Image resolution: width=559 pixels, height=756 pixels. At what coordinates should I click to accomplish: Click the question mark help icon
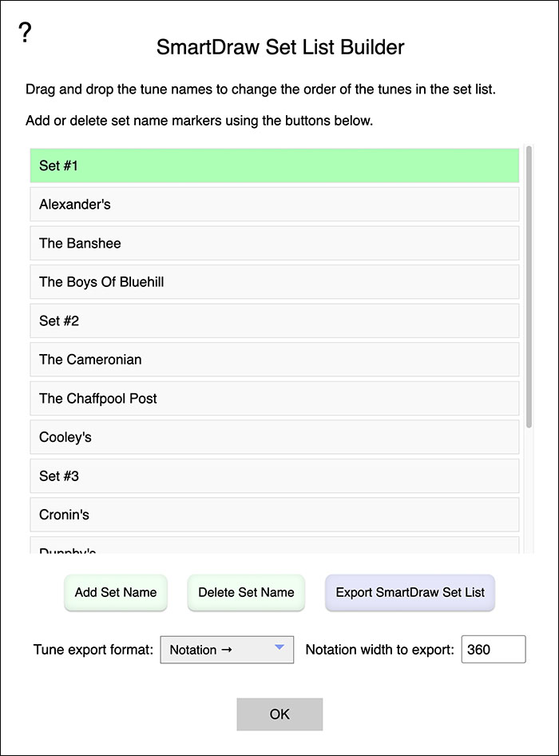pyautogui.click(x=25, y=33)
